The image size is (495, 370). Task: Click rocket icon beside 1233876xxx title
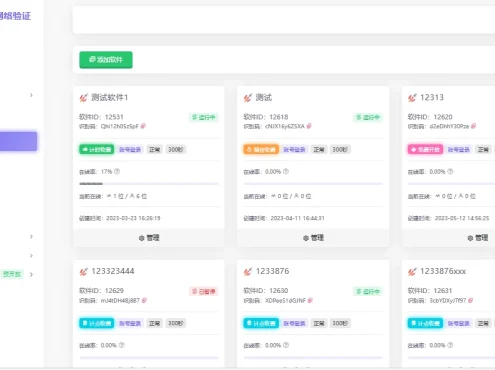click(x=412, y=272)
